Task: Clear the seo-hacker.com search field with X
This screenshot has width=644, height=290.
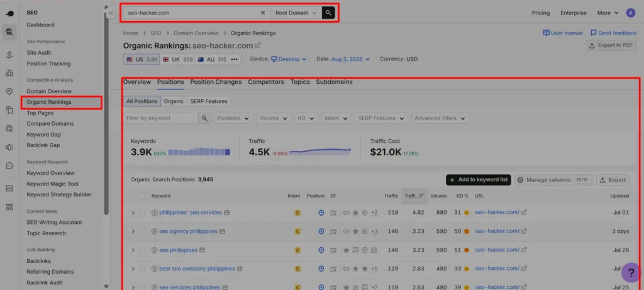Action: pyautogui.click(x=263, y=13)
